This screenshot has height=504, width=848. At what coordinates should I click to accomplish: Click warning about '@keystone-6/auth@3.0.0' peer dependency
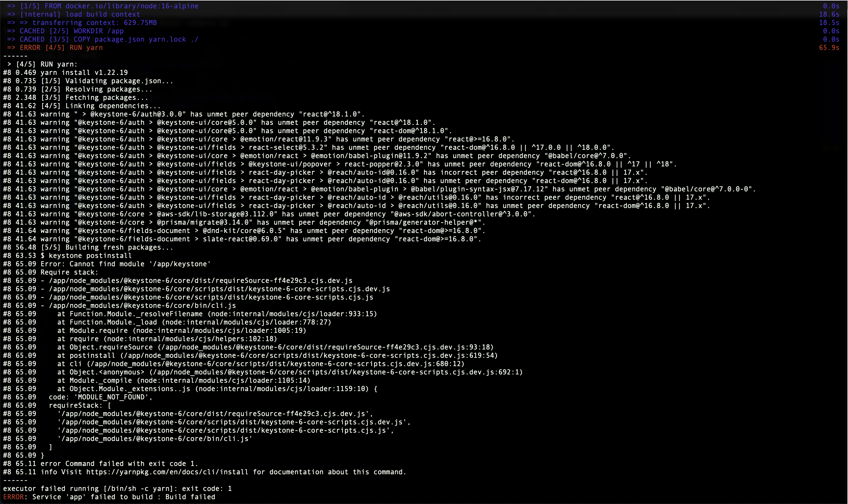click(184, 114)
